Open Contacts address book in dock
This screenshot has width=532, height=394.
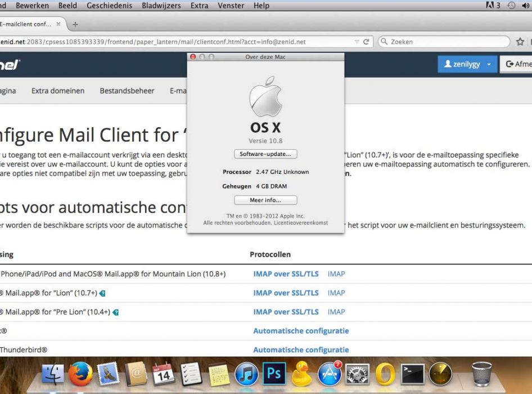coord(136,374)
